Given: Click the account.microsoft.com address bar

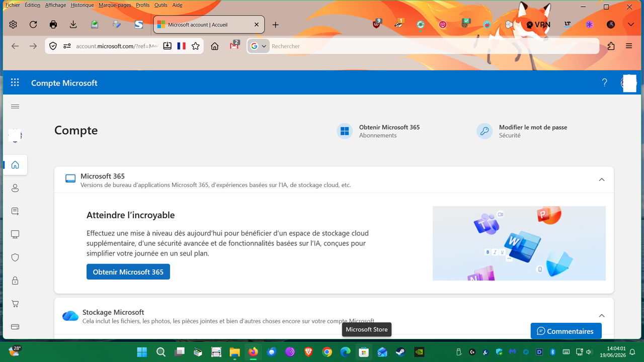Looking at the screenshot, I should point(117,46).
